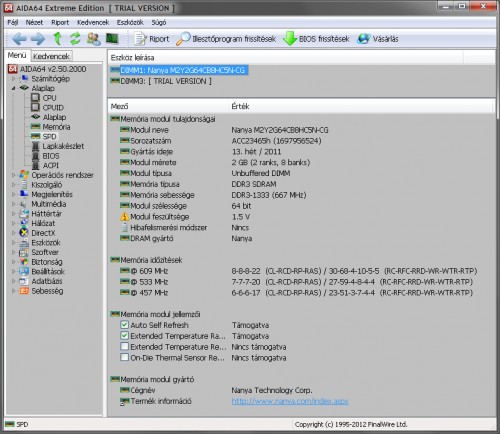Open BIOS frissítések download icon

click(x=290, y=39)
